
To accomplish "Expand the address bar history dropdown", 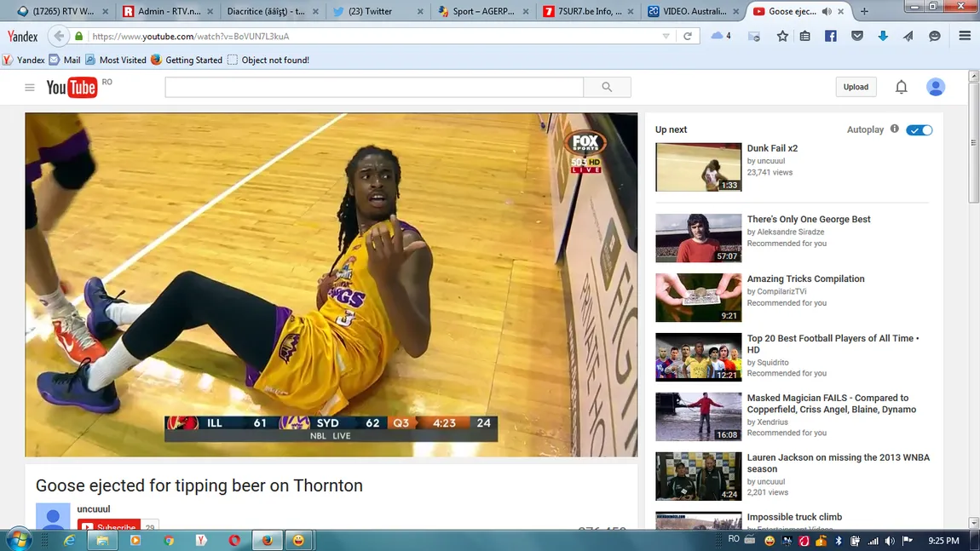I will pyautogui.click(x=666, y=37).
